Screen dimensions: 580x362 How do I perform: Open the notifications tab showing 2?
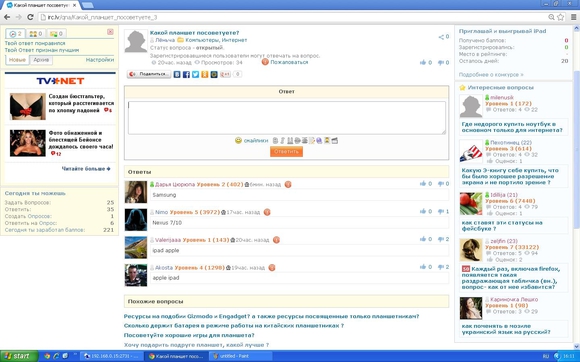(16, 34)
